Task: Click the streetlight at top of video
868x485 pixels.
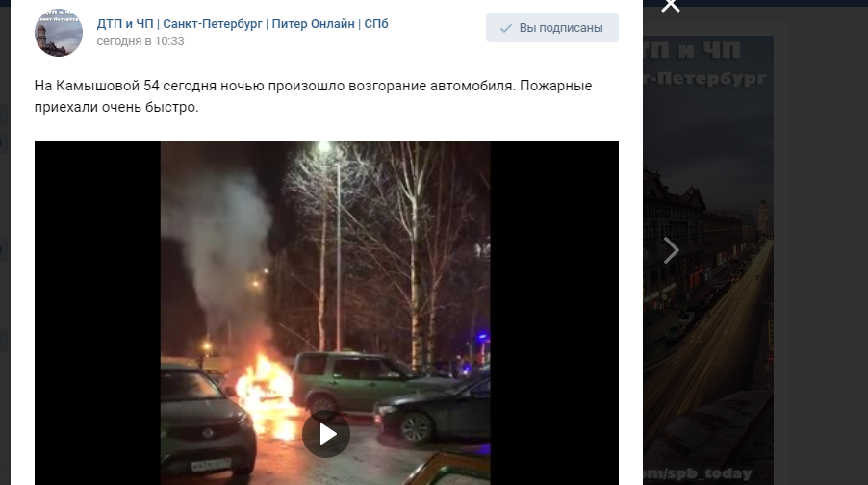Action: (x=324, y=147)
